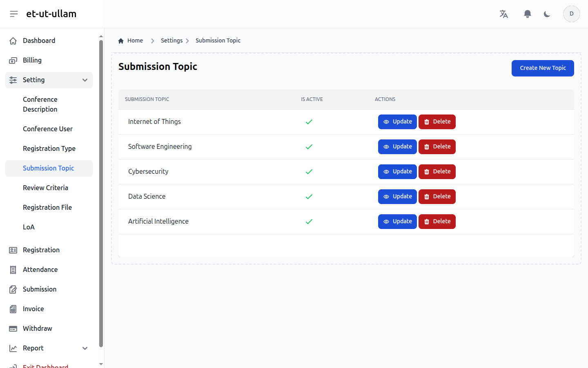Collapse the Setting menu chevron

pos(85,80)
